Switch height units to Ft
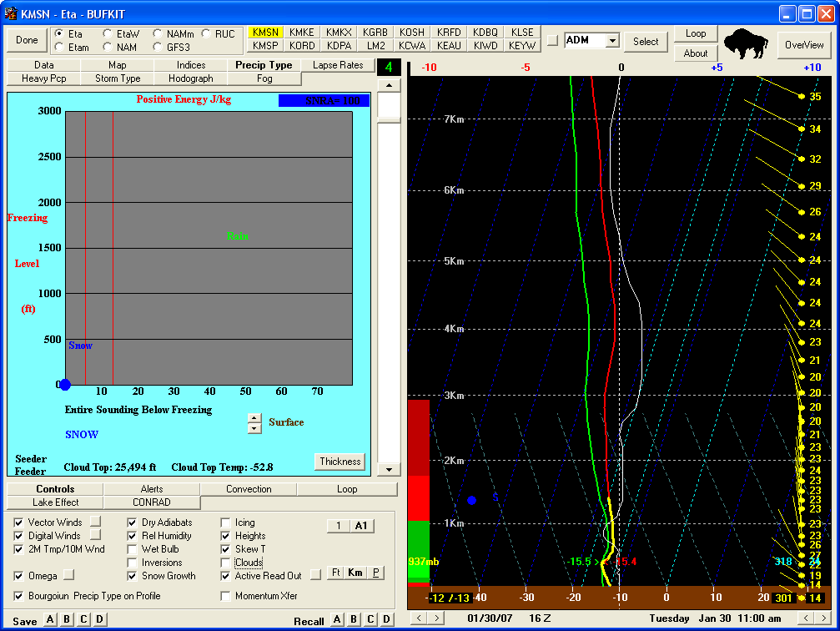 (x=336, y=573)
